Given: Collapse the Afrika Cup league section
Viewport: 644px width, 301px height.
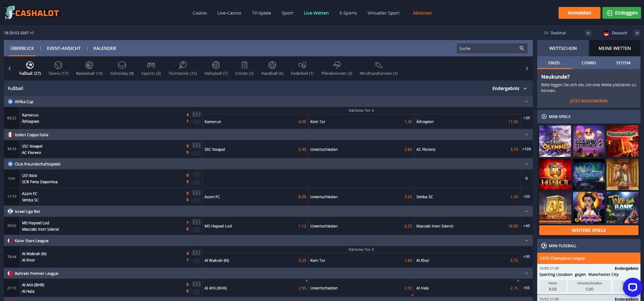Looking at the screenshot, I should point(526,102).
